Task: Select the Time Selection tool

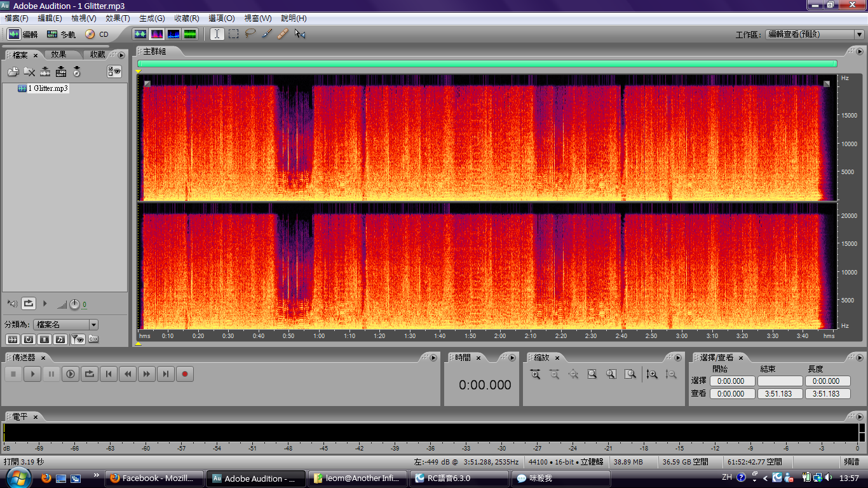Action: click(217, 34)
